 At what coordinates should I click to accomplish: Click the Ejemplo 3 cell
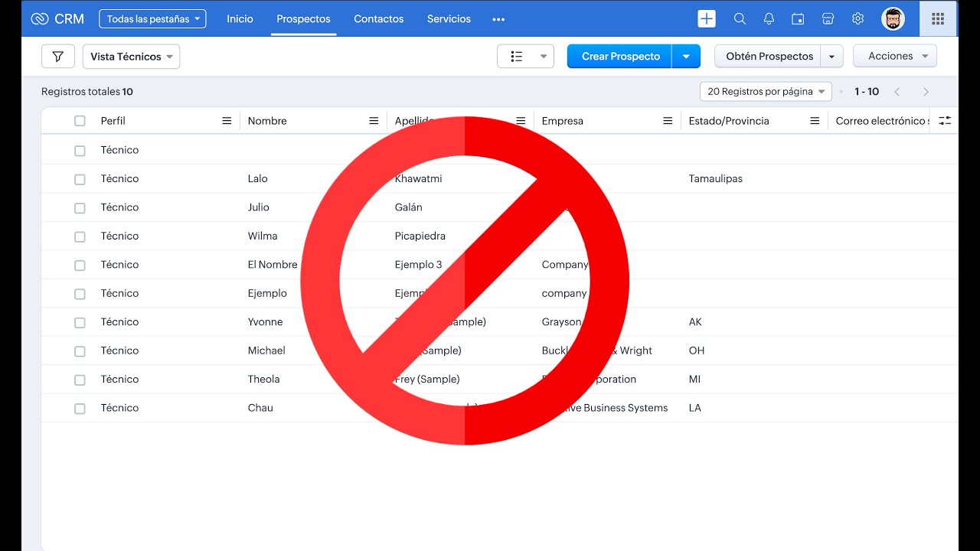pyautogui.click(x=419, y=265)
